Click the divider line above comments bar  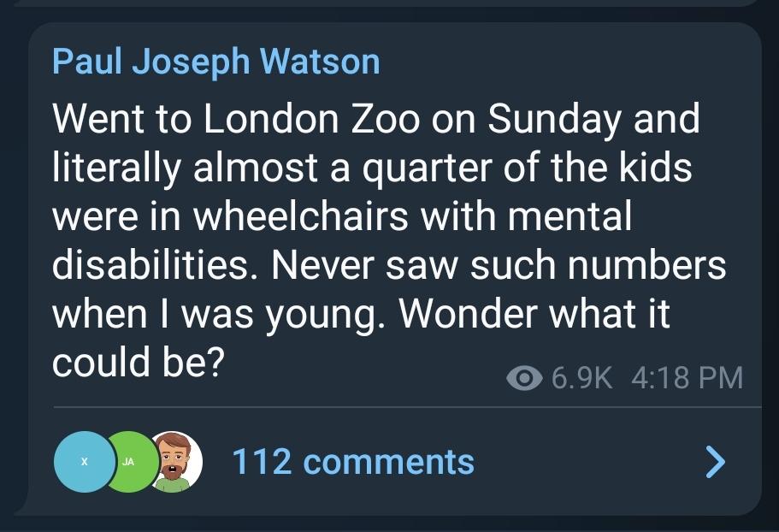407,407
